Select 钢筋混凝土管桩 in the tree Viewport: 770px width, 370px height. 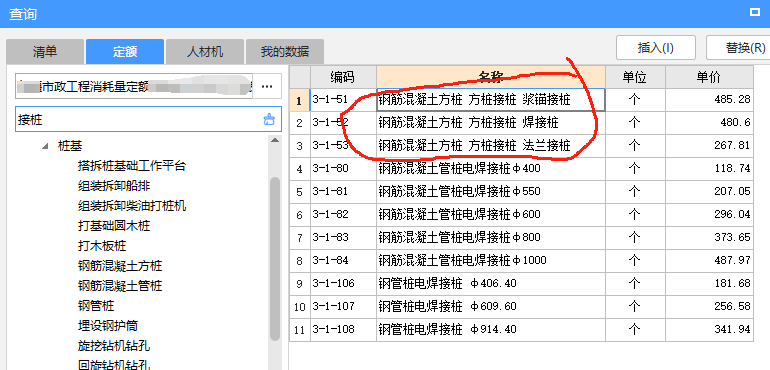pyautogui.click(x=120, y=285)
